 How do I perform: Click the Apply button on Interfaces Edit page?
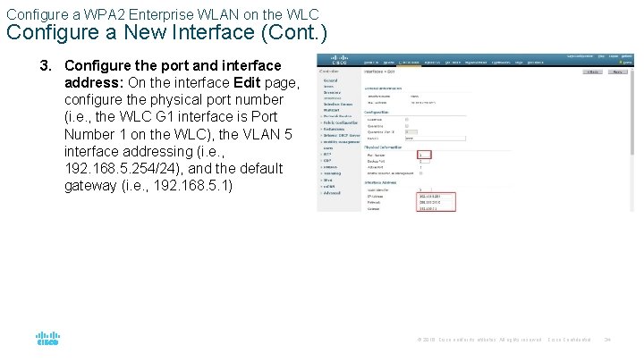tap(618, 72)
